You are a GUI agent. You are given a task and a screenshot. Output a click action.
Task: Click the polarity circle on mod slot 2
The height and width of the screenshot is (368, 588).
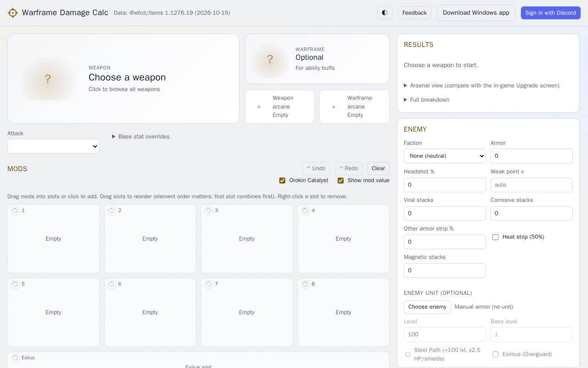click(x=112, y=211)
